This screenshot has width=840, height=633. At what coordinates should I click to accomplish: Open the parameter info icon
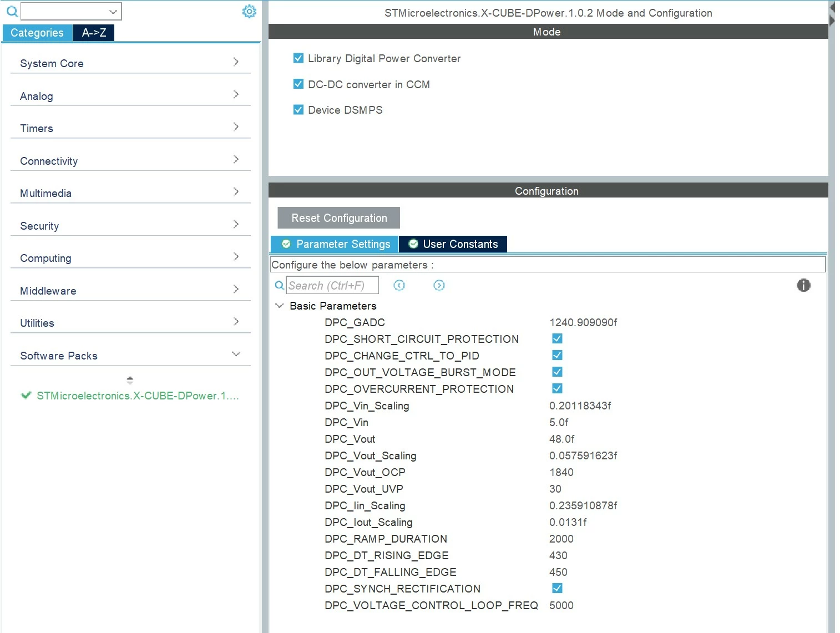[803, 285]
